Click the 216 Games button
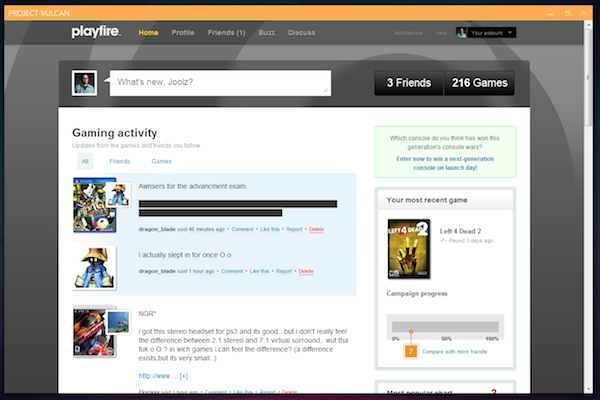 pos(479,83)
